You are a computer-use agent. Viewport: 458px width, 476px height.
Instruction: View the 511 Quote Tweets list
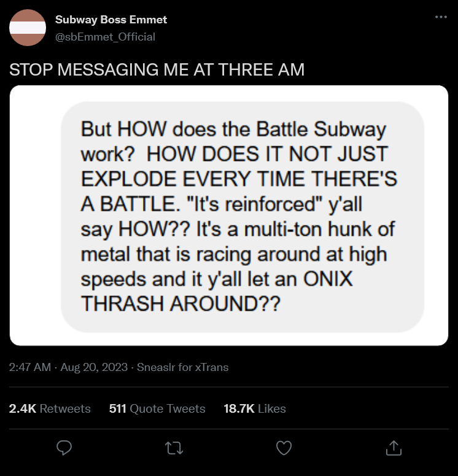pos(157,408)
